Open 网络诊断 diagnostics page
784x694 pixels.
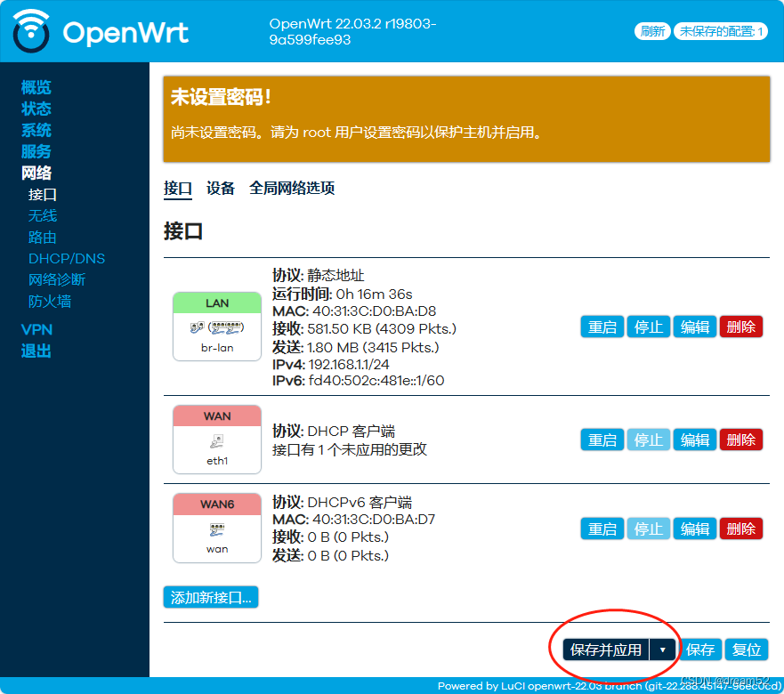tap(57, 279)
